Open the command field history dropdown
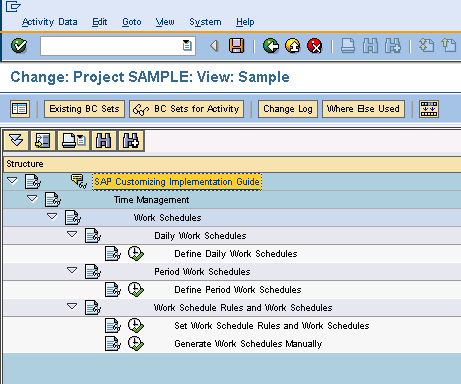This screenshot has height=384, width=461. 187,45
